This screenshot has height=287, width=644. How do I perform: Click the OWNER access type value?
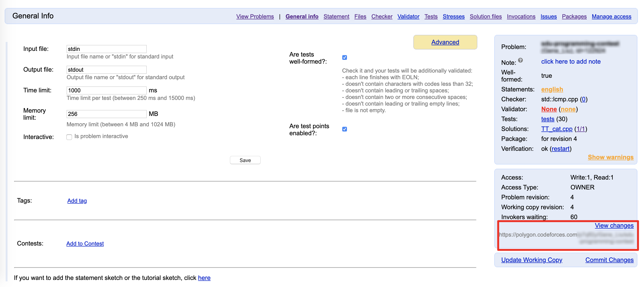582,187
